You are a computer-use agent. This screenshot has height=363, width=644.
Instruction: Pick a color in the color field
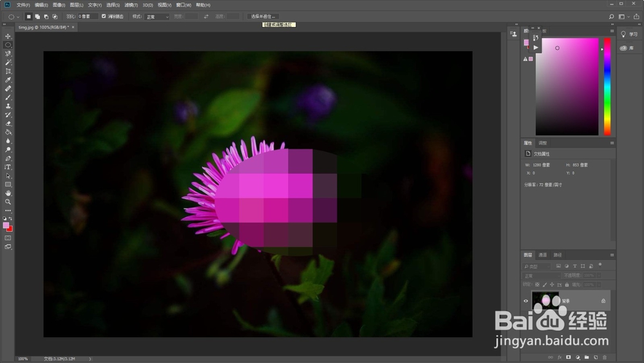pyautogui.click(x=567, y=87)
